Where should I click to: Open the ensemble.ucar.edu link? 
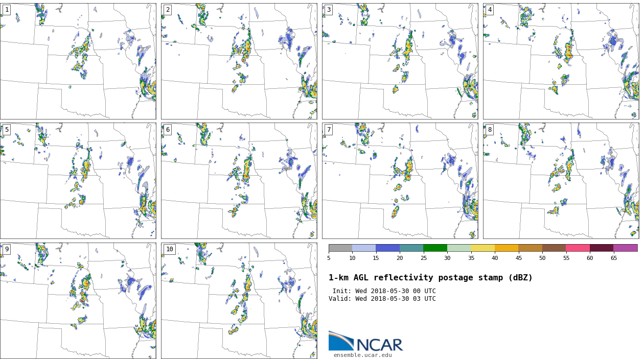click(x=362, y=355)
